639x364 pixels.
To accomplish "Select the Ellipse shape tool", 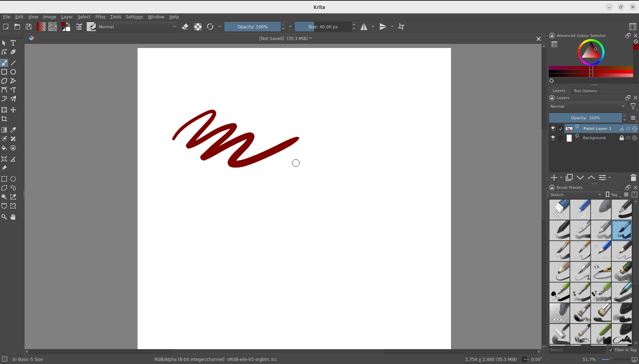I will pos(13,72).
